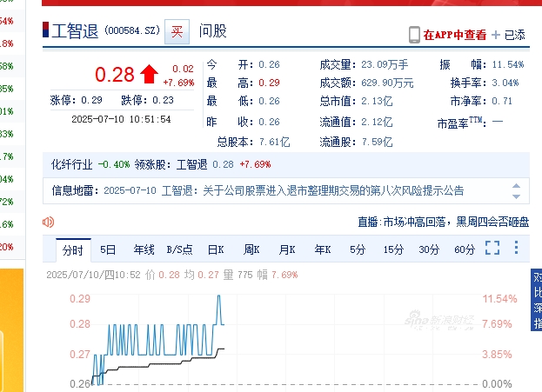This screenshot has width=542, height=392.
Task: Click the 总市值 value 2.13亿
Action: coord(377,101)
